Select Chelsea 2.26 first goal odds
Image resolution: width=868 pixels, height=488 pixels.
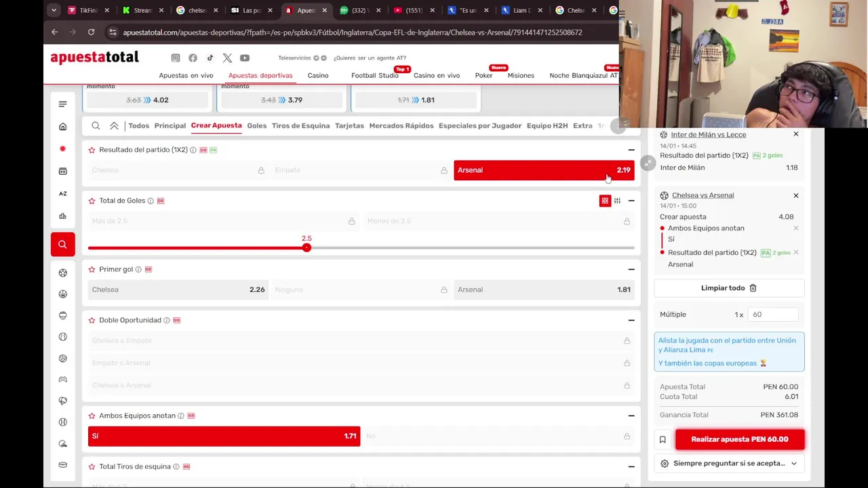pyautogui.click(x=178, y=289)
